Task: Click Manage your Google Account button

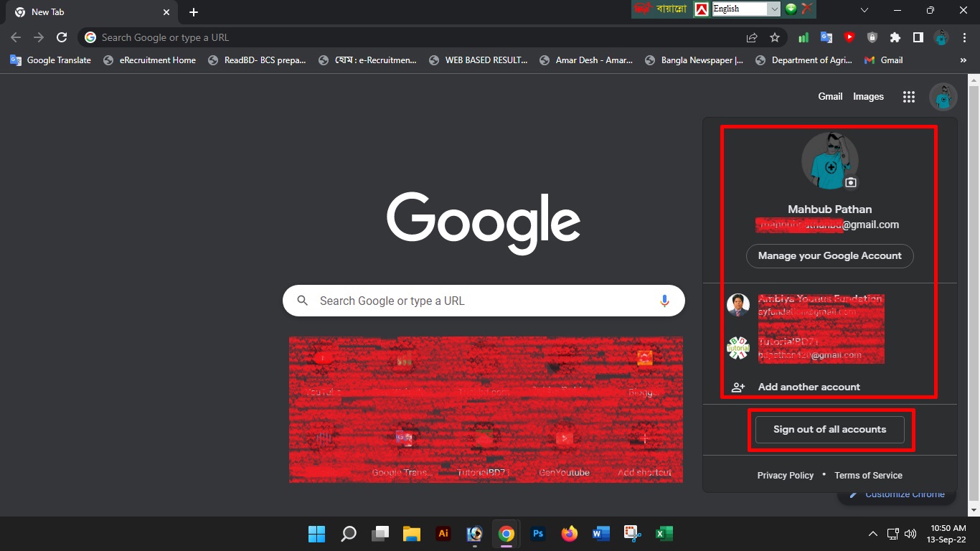Action: point(830,256)
